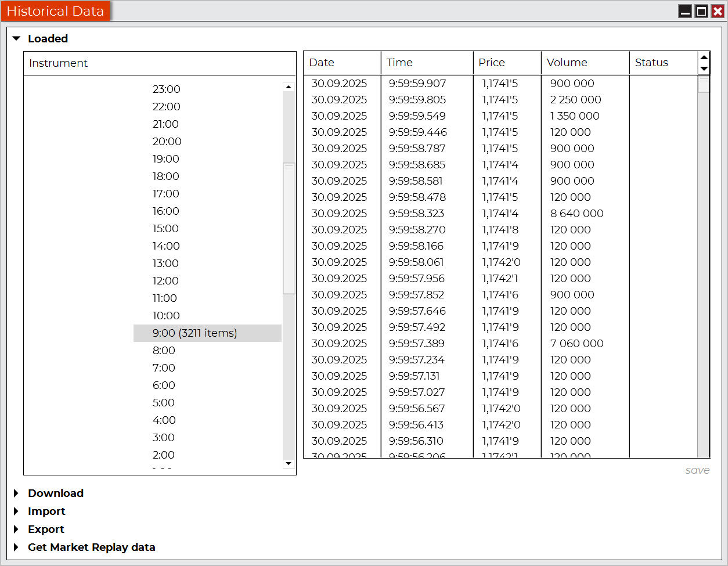The image size is (728, 566).
Task: Click the Volume column header
Action: click(567, 63)
